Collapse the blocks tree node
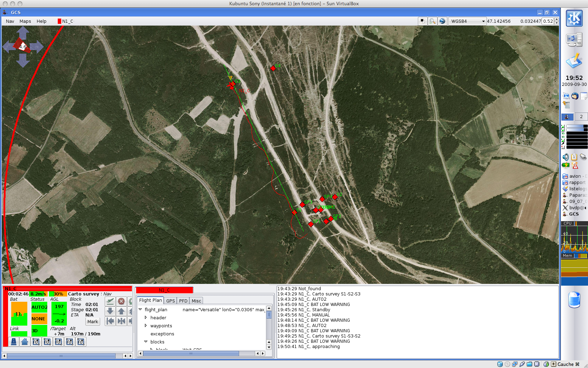This screenshot has height=368, width=588. coord(146,342)
